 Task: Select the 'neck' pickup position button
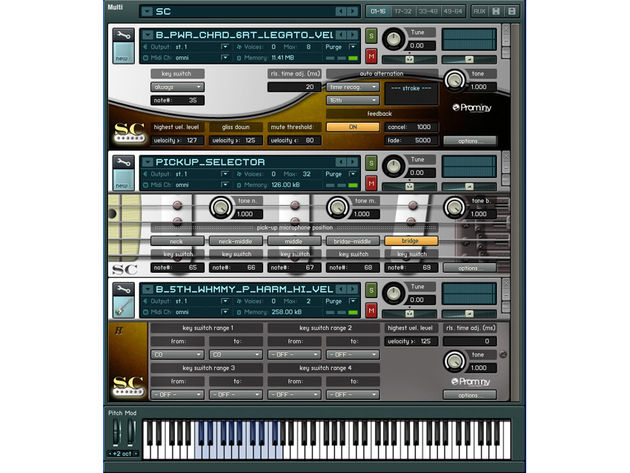(x=176, y=241)
